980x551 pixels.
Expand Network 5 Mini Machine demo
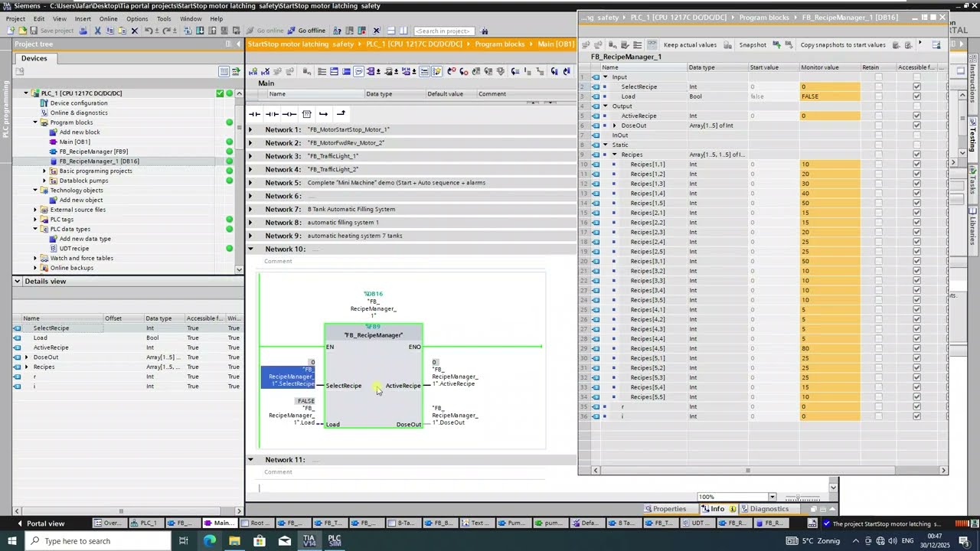250,183
